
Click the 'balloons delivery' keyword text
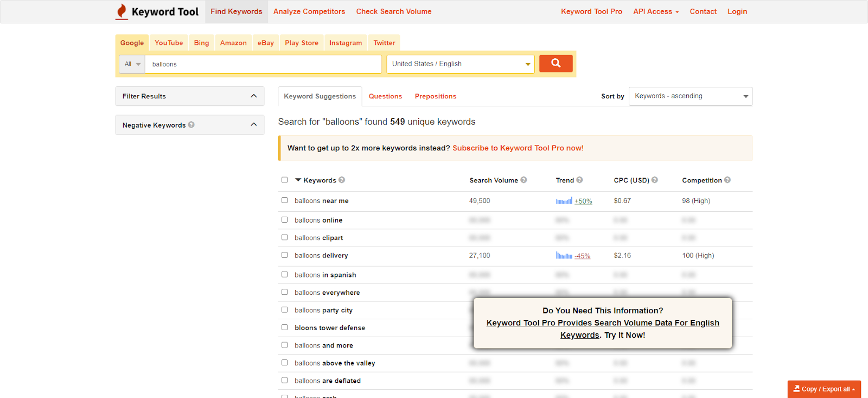pyautogui.click(x=321, y=255)
